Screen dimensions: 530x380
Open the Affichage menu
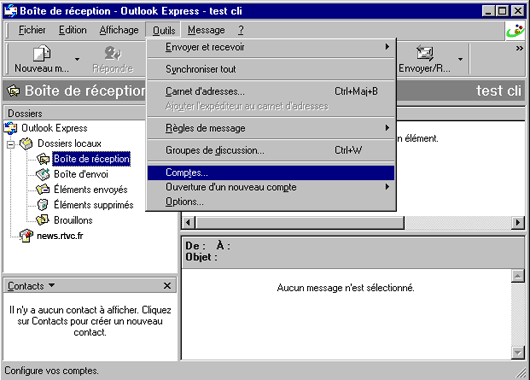[119, 30]
